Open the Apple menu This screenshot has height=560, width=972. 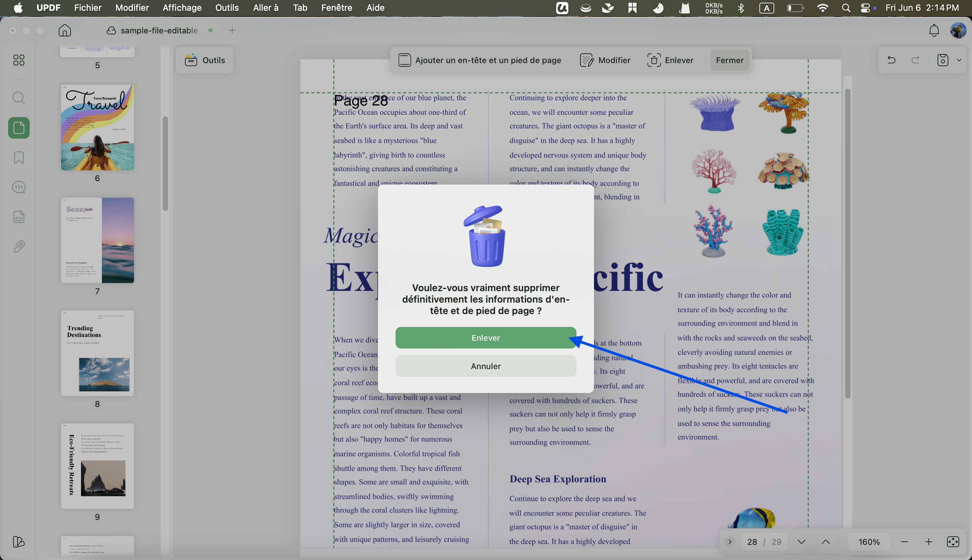[x=18, y=8]
